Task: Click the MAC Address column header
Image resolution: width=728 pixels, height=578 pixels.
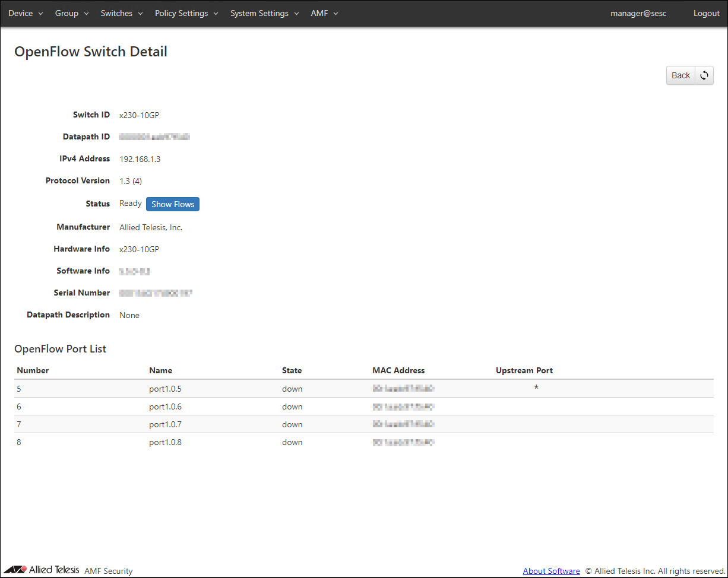Action: pos(398,370)
